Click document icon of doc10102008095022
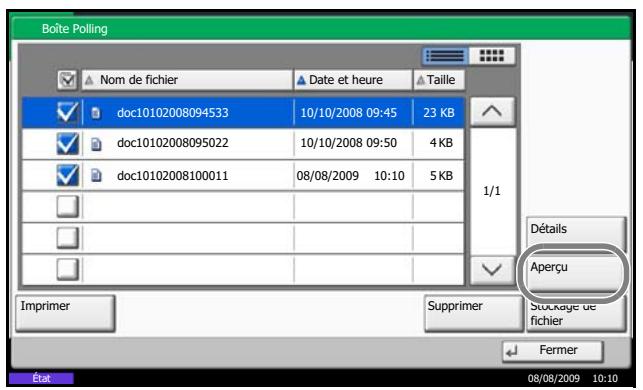Image resolution: width=643 pixels, height=390 pixels. pos(96,144)
